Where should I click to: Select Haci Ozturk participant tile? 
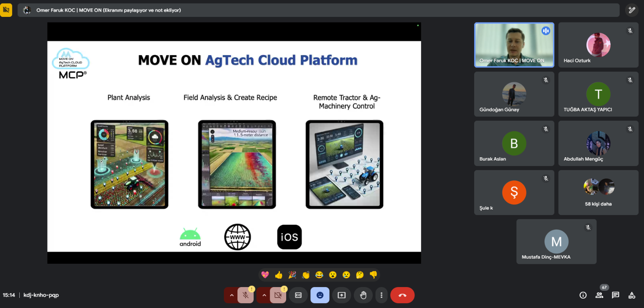pyautogui.click(x=598, y=45)
